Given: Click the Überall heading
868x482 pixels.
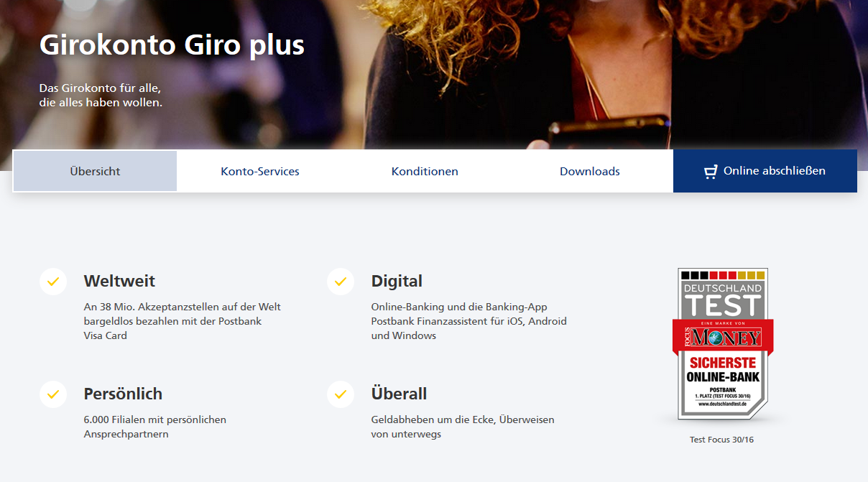Looking at the screenshot, I should click(x=399, y=394).
